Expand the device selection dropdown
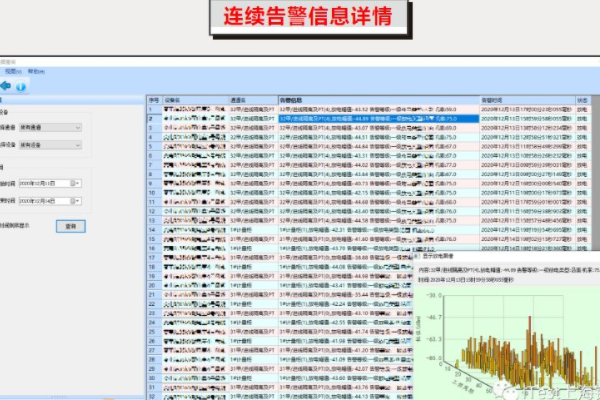 [x=78, y=145]
